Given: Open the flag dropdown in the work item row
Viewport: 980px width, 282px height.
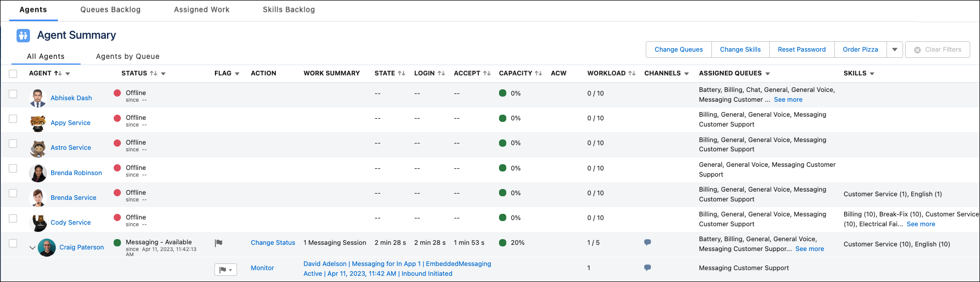Looking at the screenshot, I should click(226, 270).
